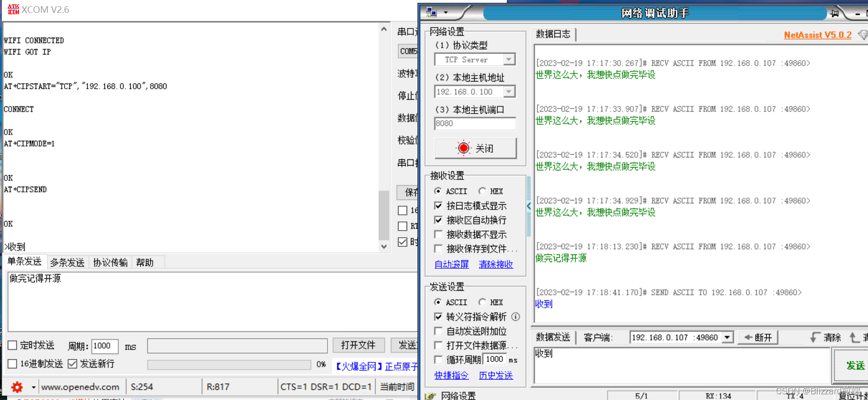Select HEX in NetAssist 接收设置

(482, 191)
